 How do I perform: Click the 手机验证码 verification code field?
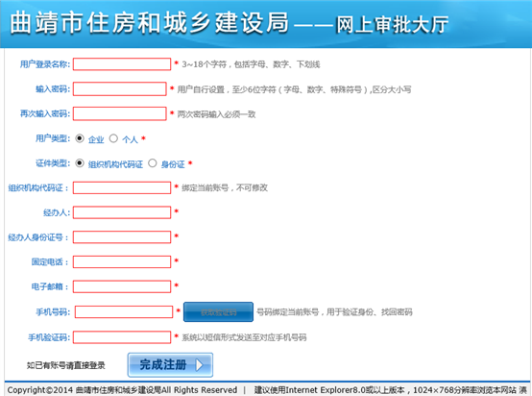122,337
